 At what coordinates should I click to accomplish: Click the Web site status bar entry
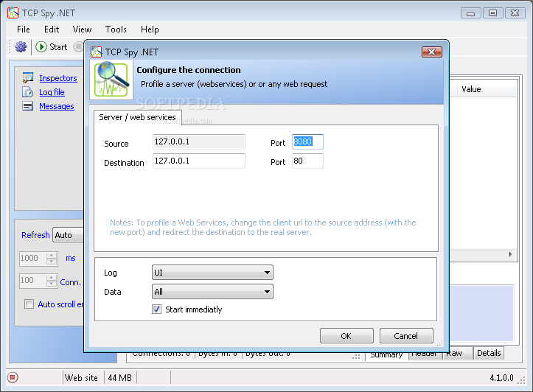82,377
